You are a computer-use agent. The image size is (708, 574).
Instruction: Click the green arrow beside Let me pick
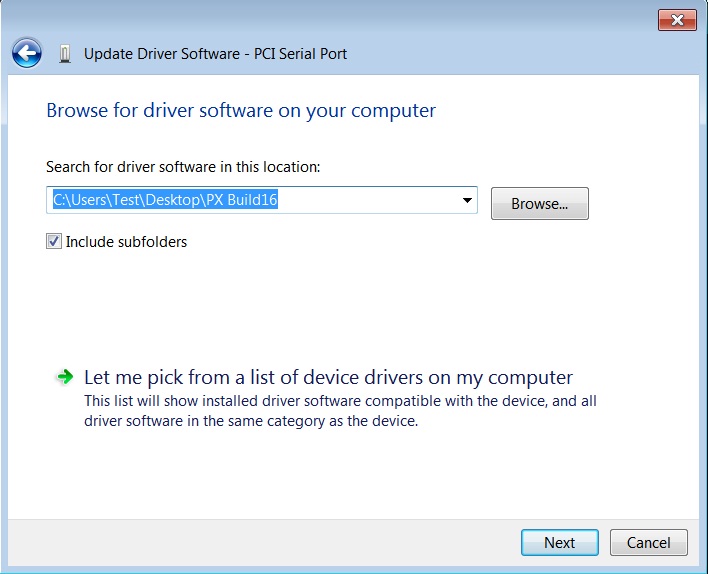click(x=65, y=376)
